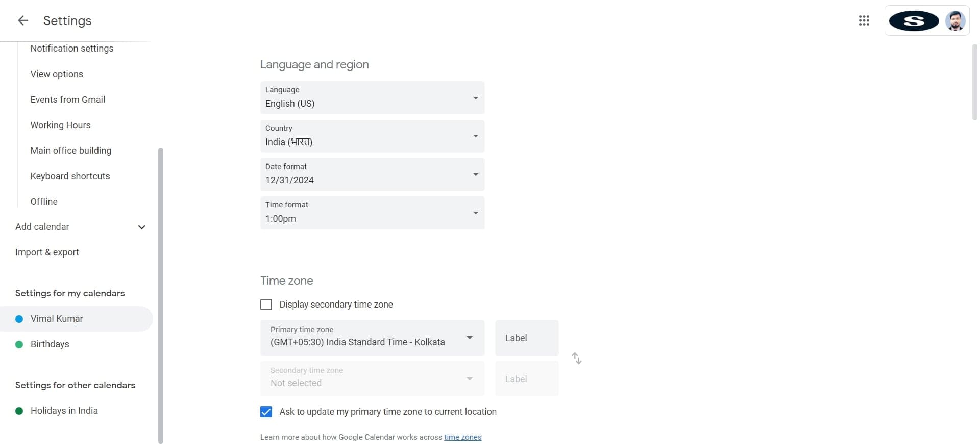The width and height of the screenshot is (980, 444).
Task: Select Import & export
Action: [47, 252]
